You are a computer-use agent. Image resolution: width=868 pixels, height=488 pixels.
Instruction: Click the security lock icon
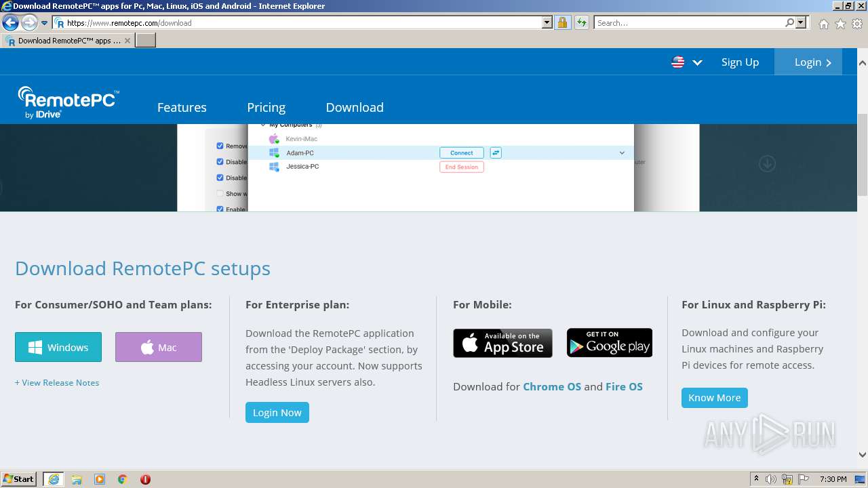(562, 22)
